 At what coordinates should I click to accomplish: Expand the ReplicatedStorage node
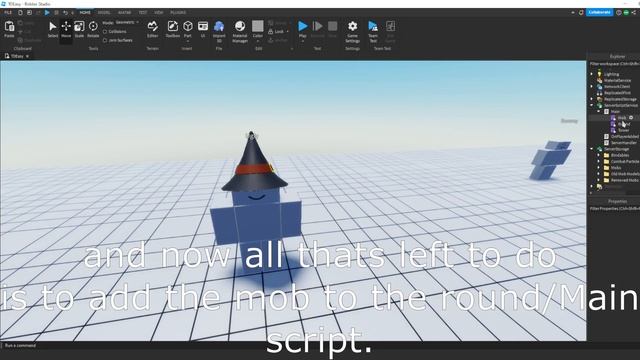click(x=591, y=99)
